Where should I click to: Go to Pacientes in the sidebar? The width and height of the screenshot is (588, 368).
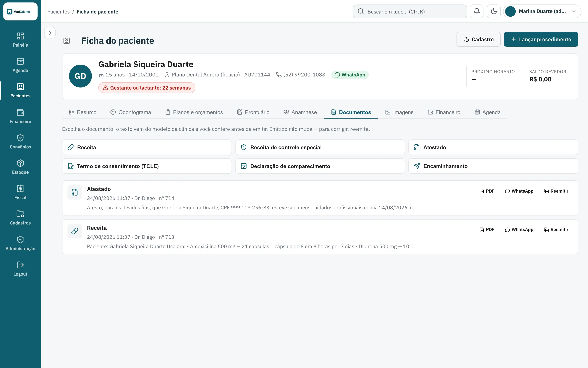(20, 91)
